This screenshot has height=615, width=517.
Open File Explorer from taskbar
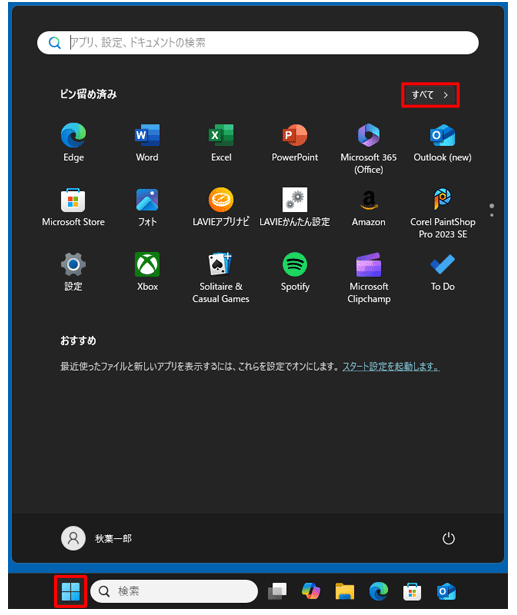345,591
